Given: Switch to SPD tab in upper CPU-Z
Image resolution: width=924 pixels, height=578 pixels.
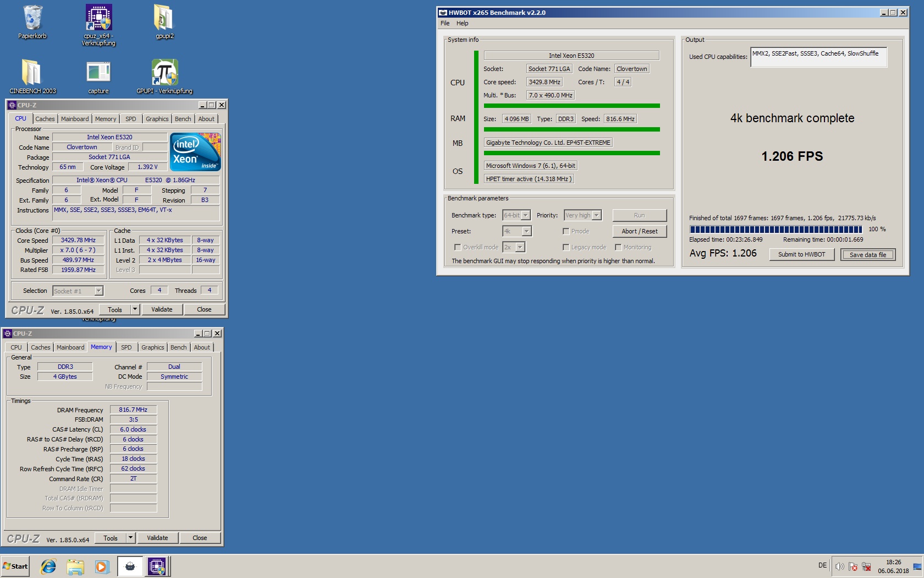Looking at the screenshot, I should click(x=130, y=119).
